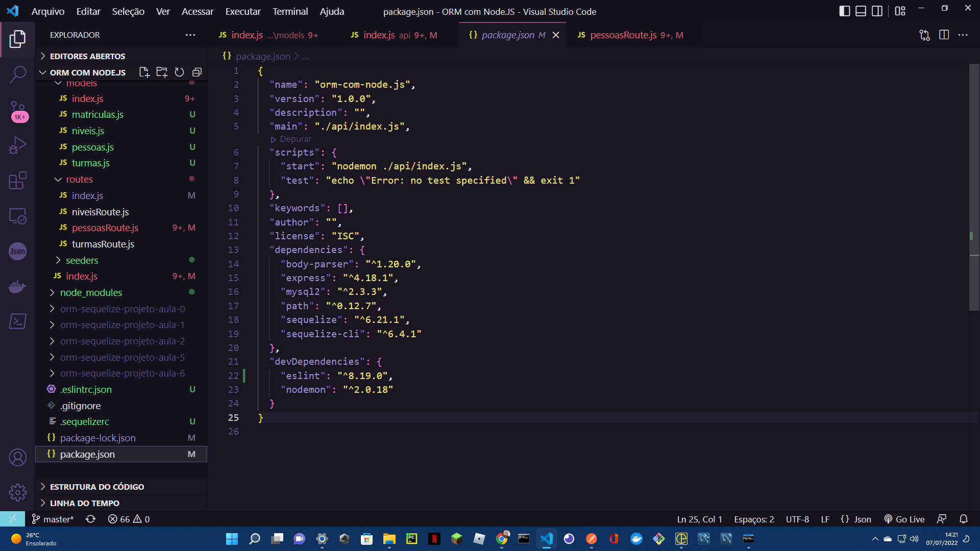The width and height of the screenshot is (980, 551).
Task: Split the editor to the right
Action: pyautogui.click(x=944, y=35)
